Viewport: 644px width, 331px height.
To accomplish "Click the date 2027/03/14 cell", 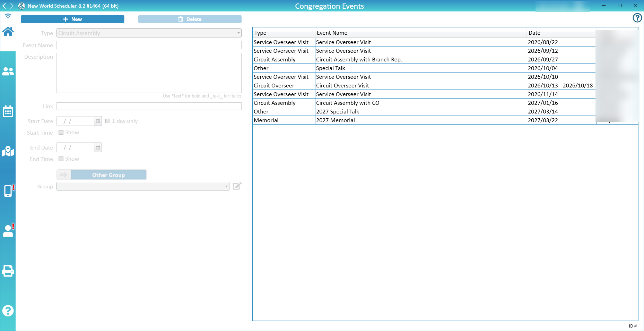I will [561, 111].
